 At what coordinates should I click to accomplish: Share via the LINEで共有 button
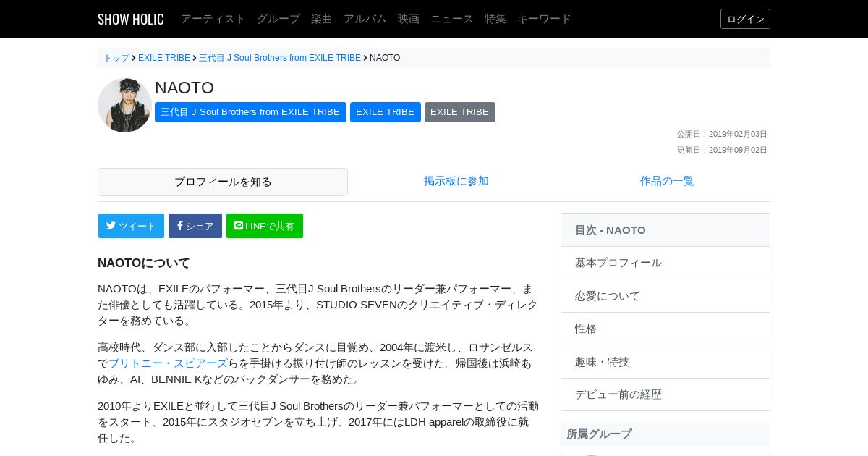click(265, 226)
